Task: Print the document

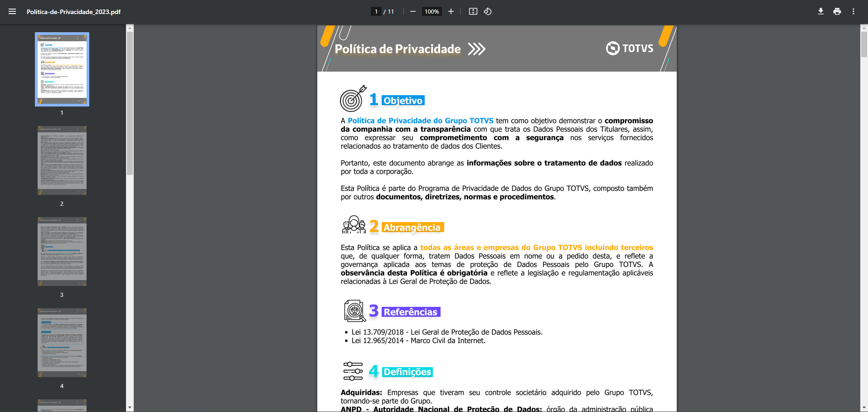Action: [837, 12]
